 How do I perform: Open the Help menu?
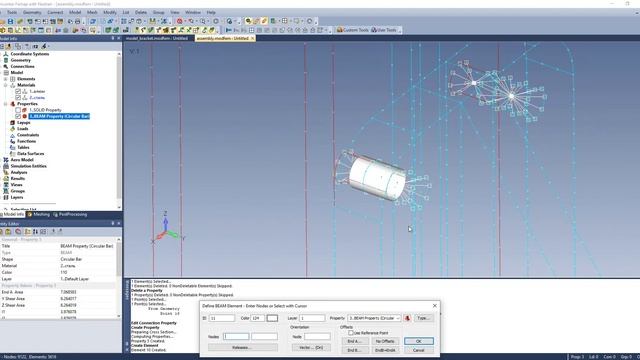point(211,13)
